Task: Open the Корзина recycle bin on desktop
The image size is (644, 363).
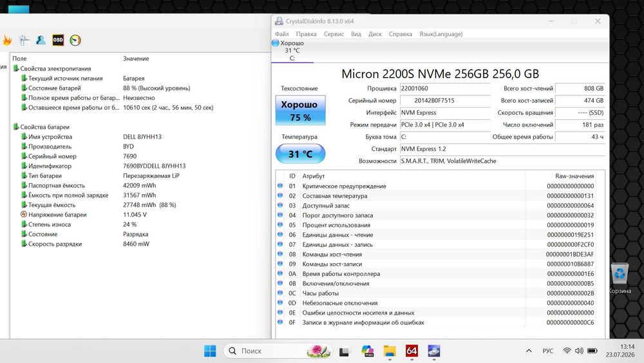Action: pos(620,279)
